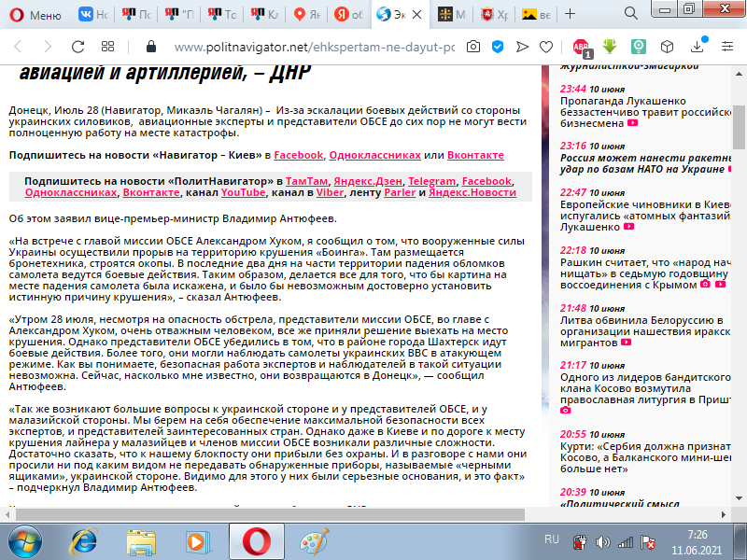The height and width of the screenshot is (560, 747).
Task: Open the Opera Меню button
Action: pos(35,14)
